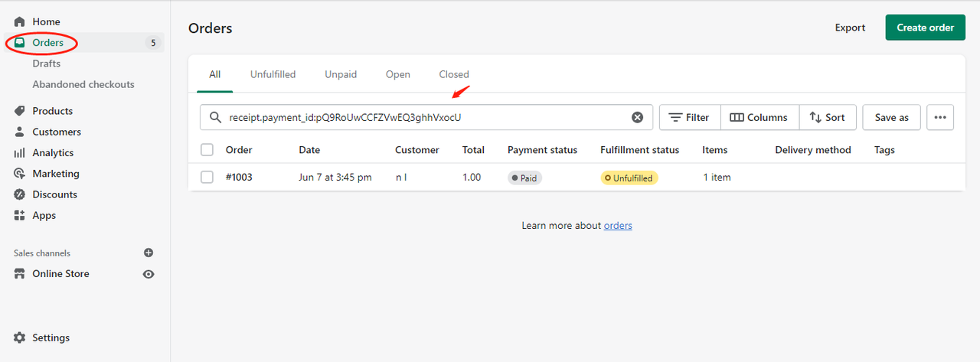This screenshot has height=362, width=980.
Task: Open order #1003
Action: point(239,177)
